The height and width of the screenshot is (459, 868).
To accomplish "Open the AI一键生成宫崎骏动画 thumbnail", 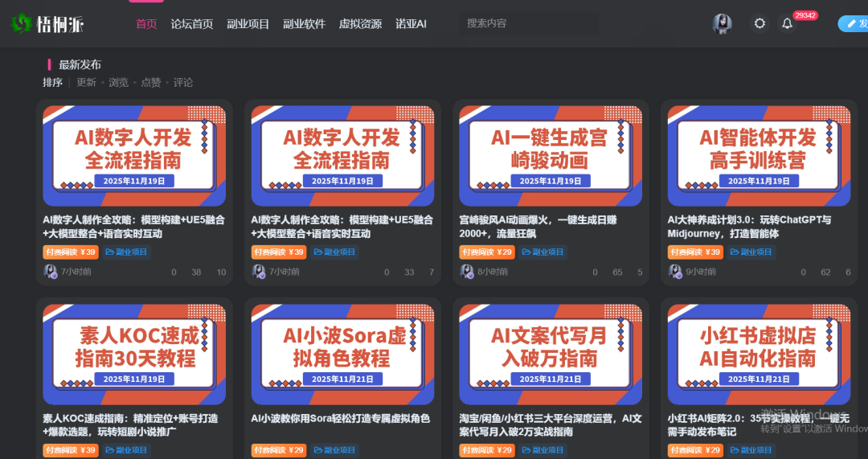I will click(551, 156).
